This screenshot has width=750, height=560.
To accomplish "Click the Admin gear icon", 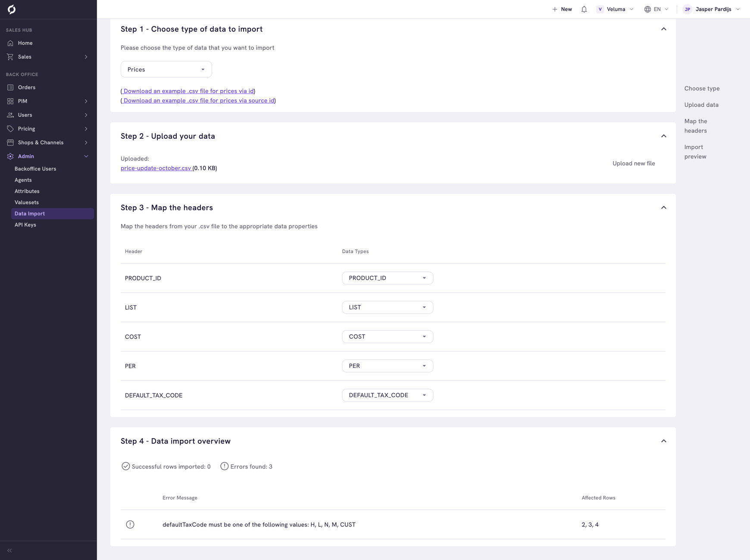I will pos(10,156).
